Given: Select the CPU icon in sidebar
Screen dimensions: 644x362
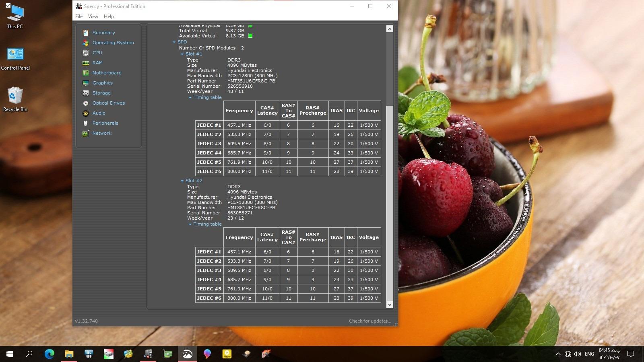Looking at the screenshot, I should tap(85, 53).
